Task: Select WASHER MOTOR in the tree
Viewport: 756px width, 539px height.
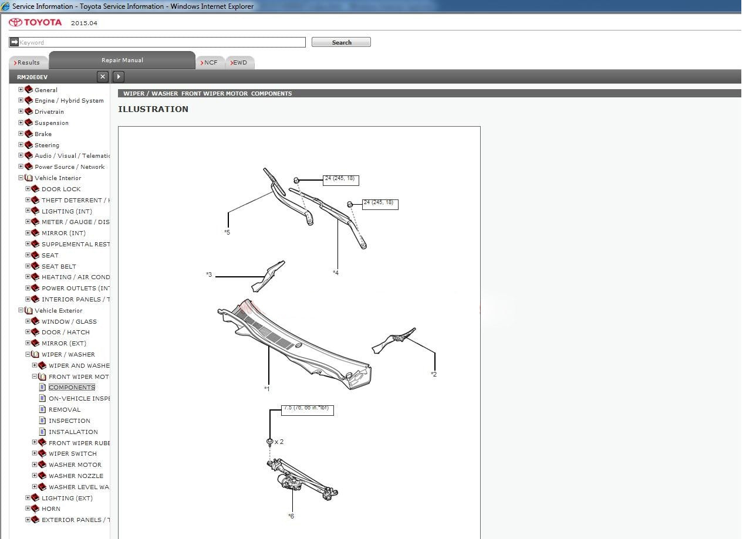Action: point(75,465)
